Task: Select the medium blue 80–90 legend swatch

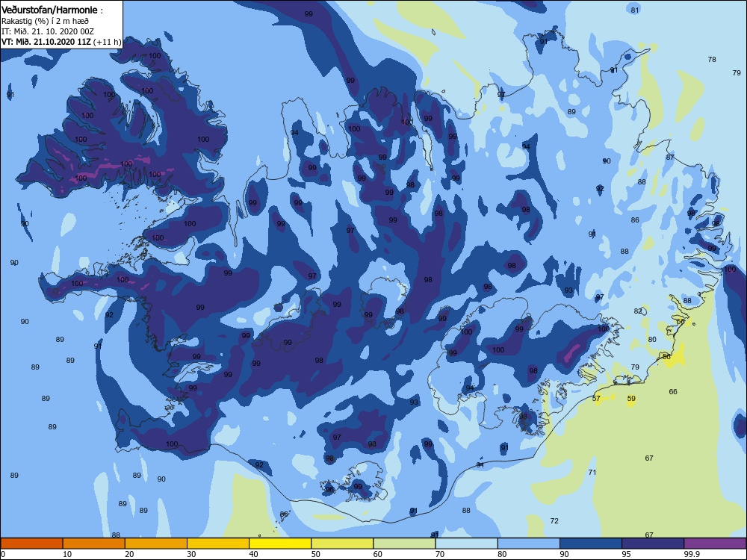Action: tap(529, 544)
